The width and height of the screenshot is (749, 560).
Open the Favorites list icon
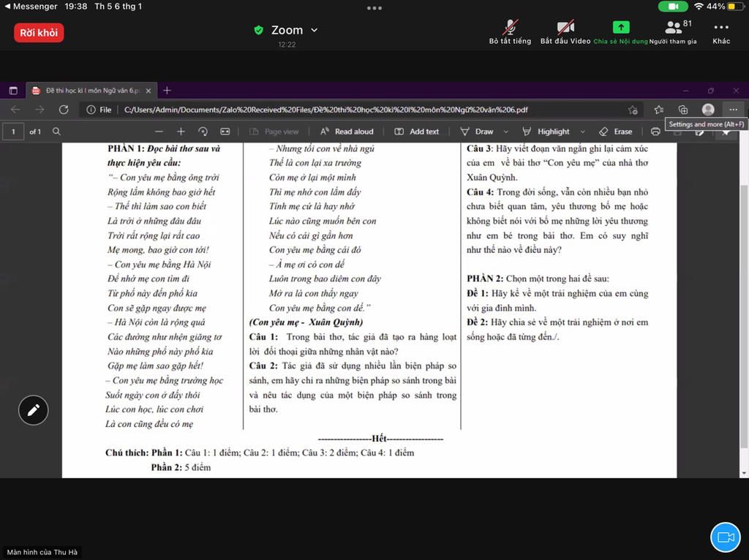659,110
